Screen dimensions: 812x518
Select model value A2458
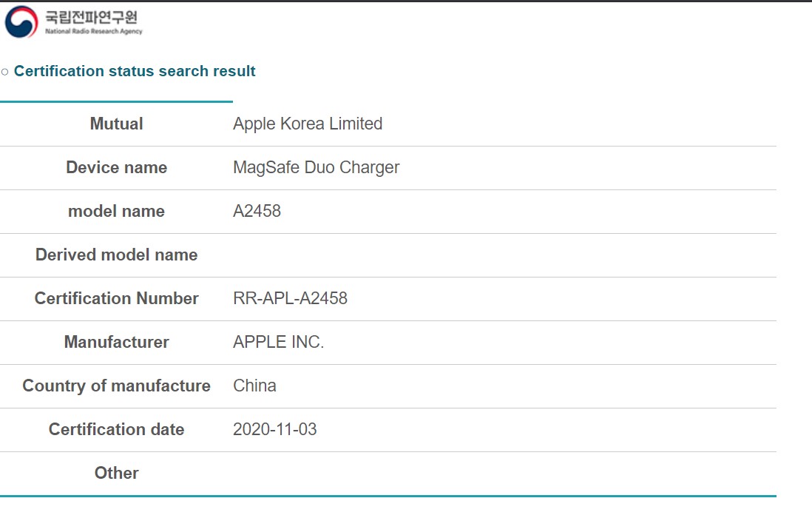point(257,212)
